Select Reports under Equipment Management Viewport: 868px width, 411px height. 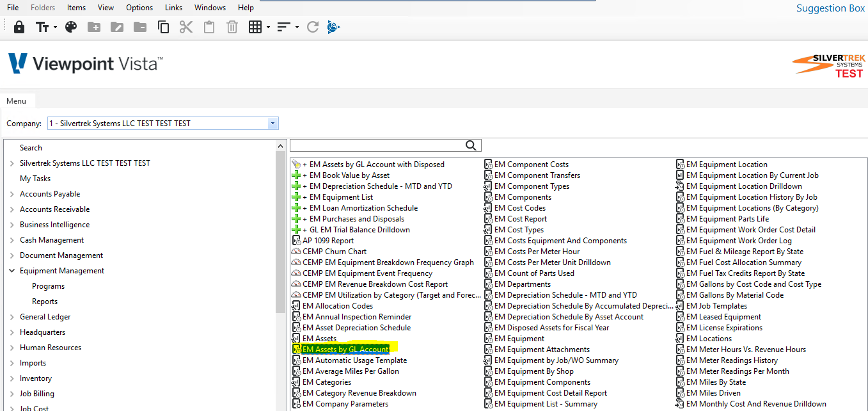[45, 302]
